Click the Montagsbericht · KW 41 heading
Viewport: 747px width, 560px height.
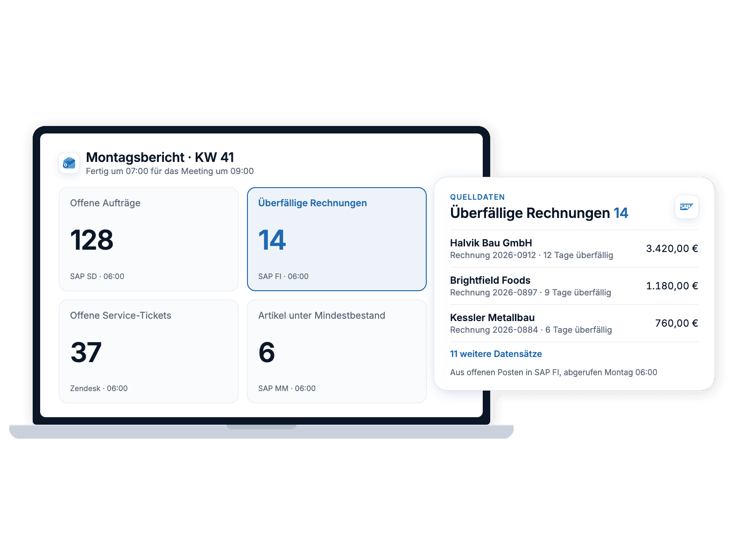[160, 157]
